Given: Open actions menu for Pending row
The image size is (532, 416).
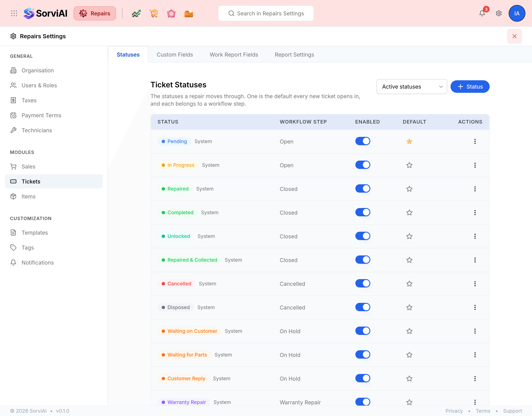Looking at the screenshot, I should [475, 141].
